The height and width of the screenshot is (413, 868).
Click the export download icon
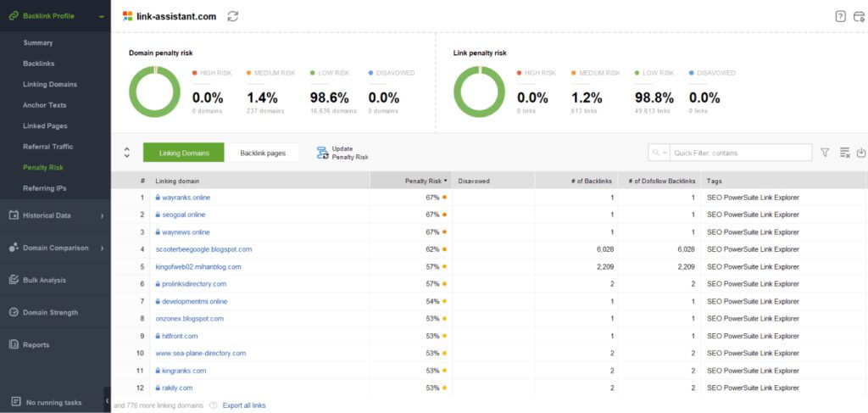pyautogui.click(x=861, y=153)
